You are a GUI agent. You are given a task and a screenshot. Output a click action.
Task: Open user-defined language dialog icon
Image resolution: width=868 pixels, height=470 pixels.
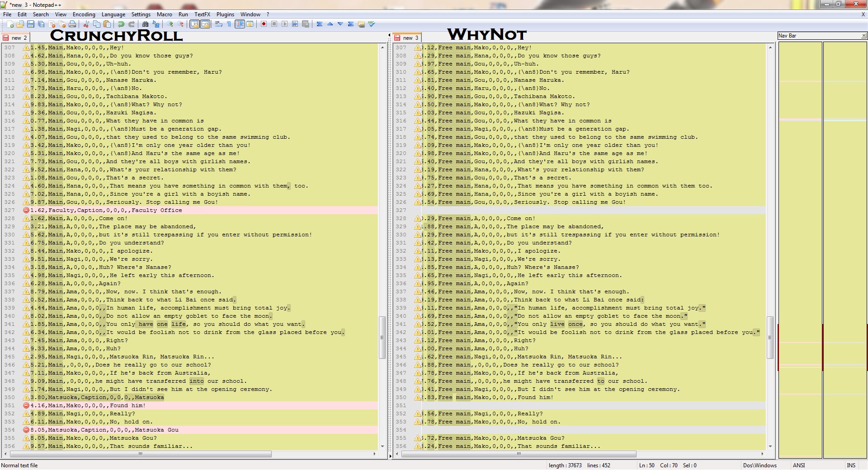250,24
